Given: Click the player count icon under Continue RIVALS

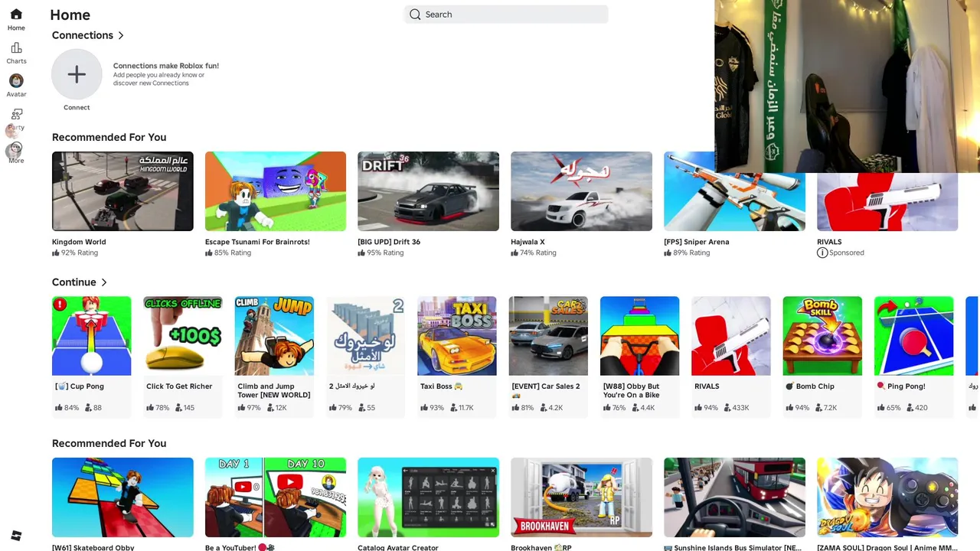Looking at the screenshot, I should tap(727, 408).
